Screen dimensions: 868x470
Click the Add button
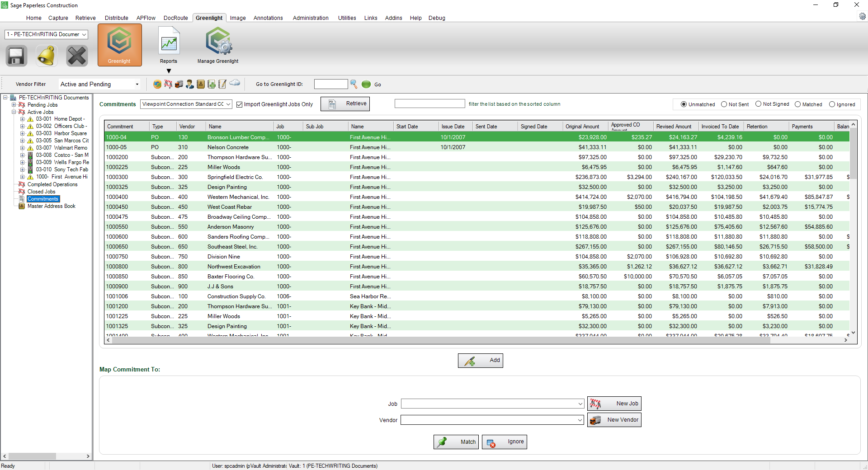pos(481,361)
